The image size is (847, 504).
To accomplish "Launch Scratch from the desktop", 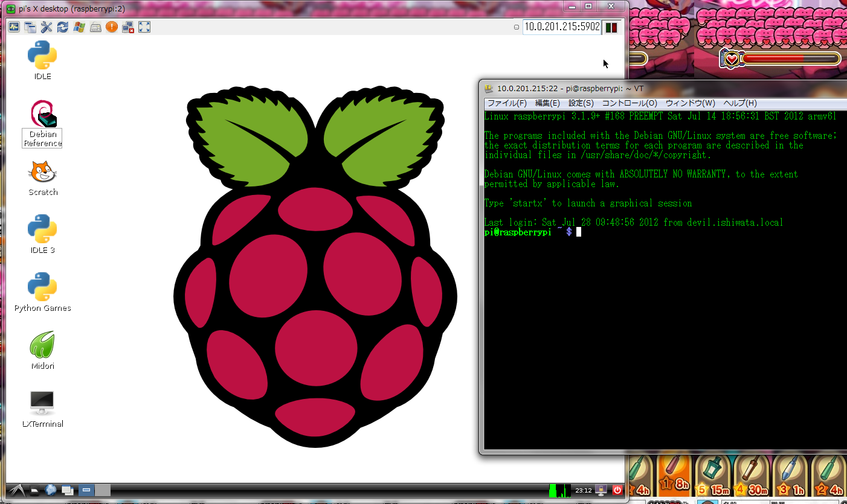I will tap(43, 178).
